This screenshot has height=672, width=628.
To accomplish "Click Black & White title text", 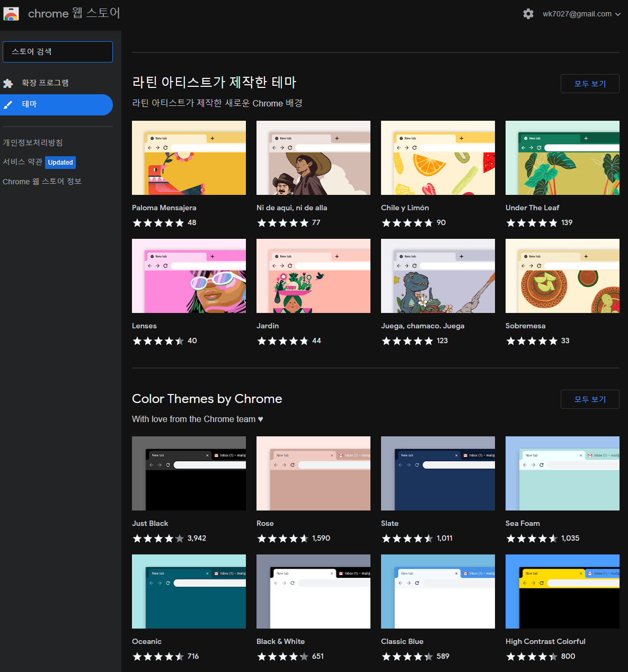I will pos(281,641).
